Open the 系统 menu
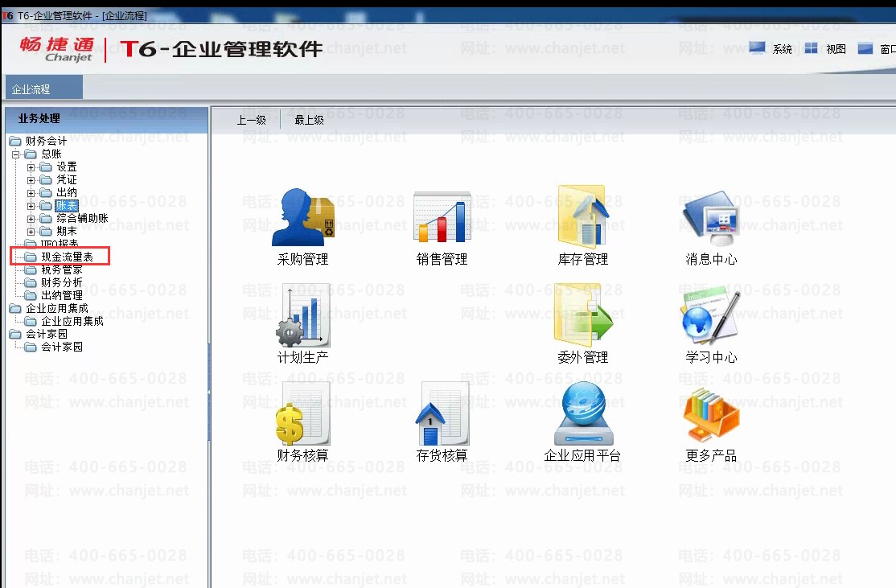The width and height of the screenshot is (896, 588). pos(771,49)
